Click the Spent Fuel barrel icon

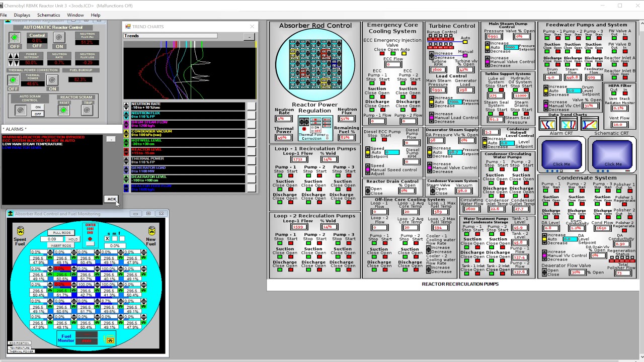pyautogui.click(x=21, y=231)
